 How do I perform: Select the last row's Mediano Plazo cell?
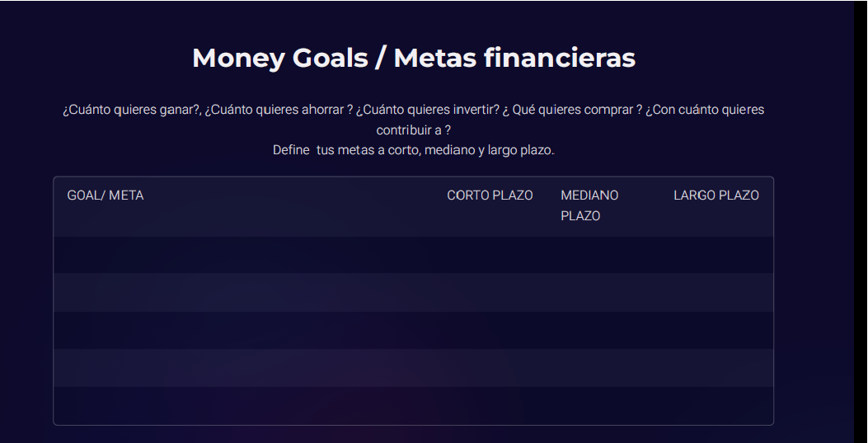pyautogui.click(x=603, y=405)
